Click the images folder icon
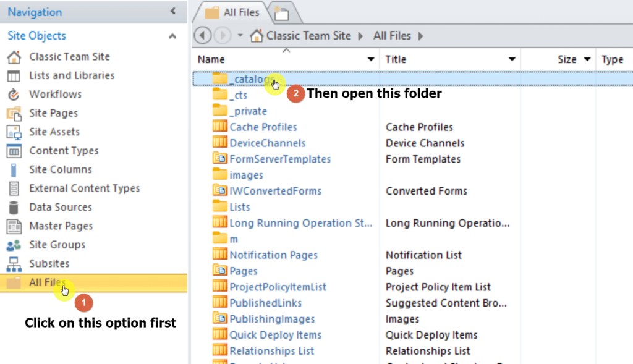This screenshot has width=633, height=364. coord(220,174)
